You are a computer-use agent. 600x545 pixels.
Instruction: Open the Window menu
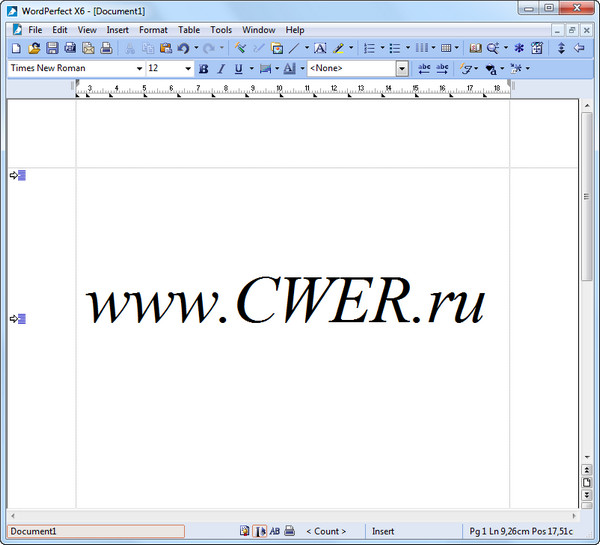coord(259,30)
